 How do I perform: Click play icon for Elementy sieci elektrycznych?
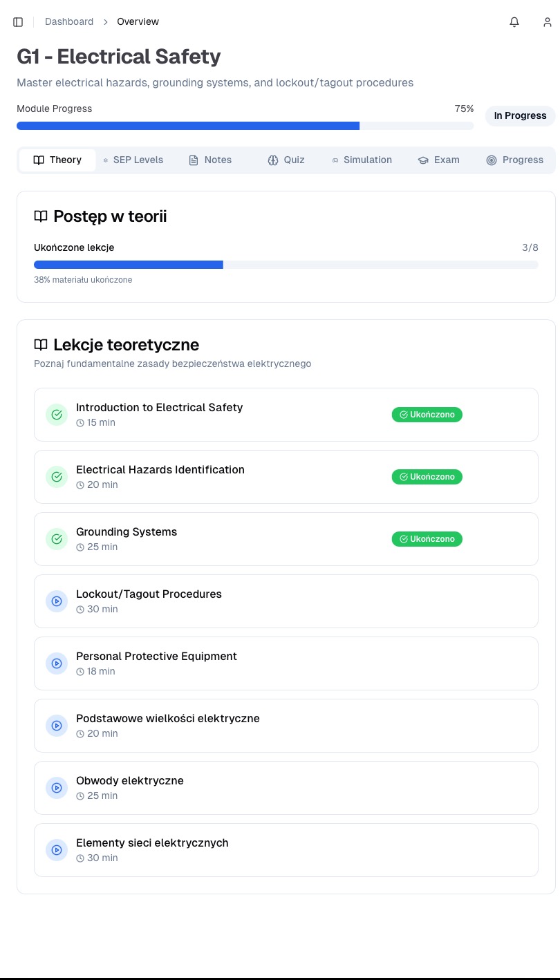click(57, 850)
